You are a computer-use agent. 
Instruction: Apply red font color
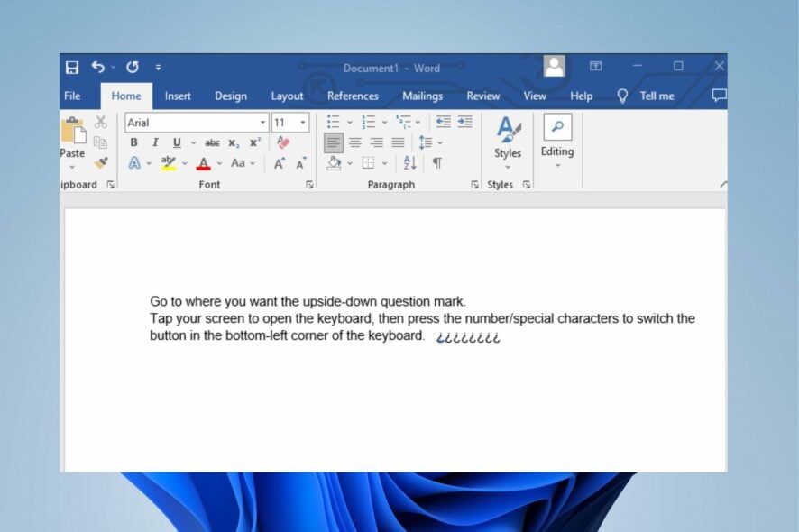pyautogui.click(x=203, y=163)
